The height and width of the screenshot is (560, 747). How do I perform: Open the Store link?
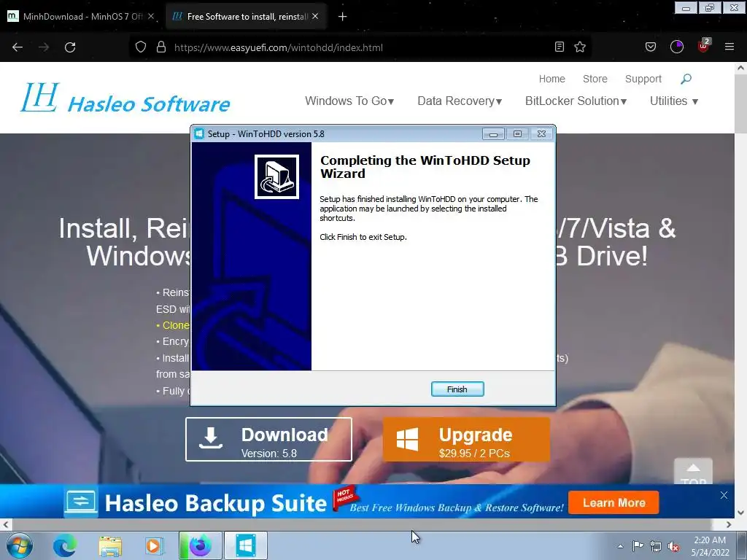[595, 79]
